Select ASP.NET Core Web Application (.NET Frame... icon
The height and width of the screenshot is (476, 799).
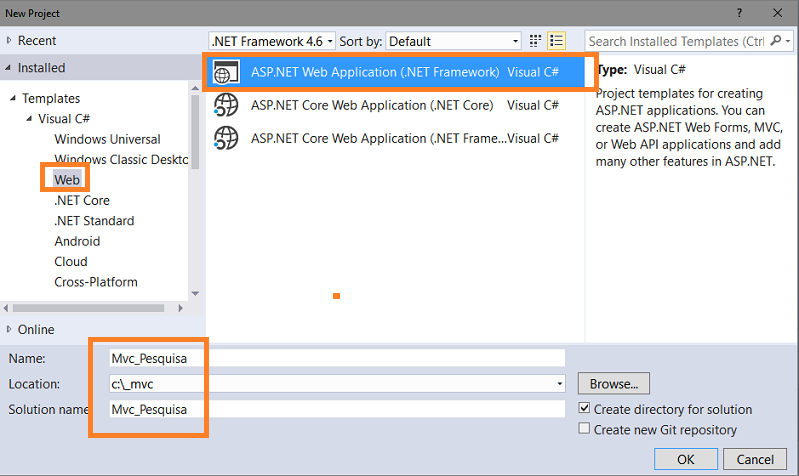[226, 138]
